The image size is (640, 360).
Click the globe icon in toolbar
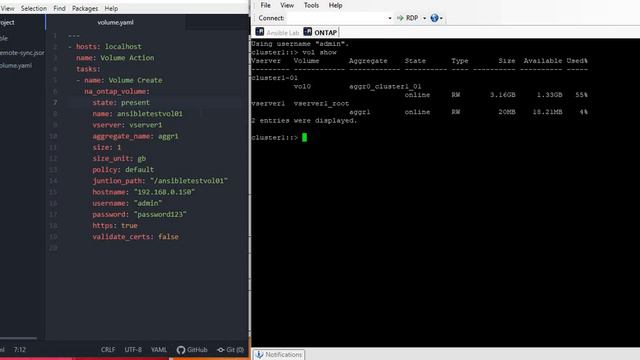[434, 18]
